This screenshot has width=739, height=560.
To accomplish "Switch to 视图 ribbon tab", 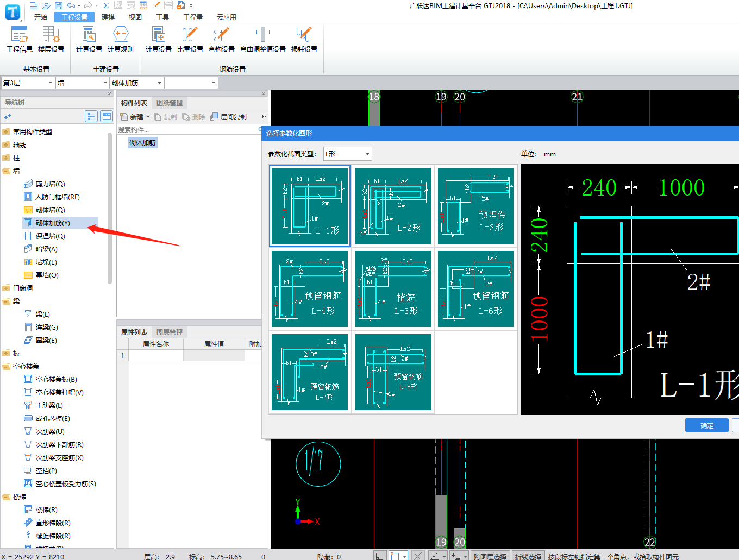I will pyautogui.click(x=135, y=17).
